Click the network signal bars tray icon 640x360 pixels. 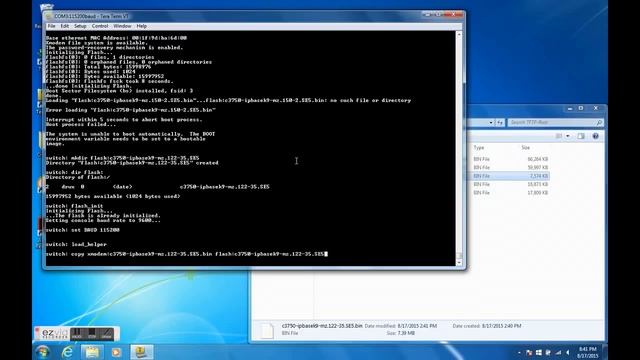point(558,353)
